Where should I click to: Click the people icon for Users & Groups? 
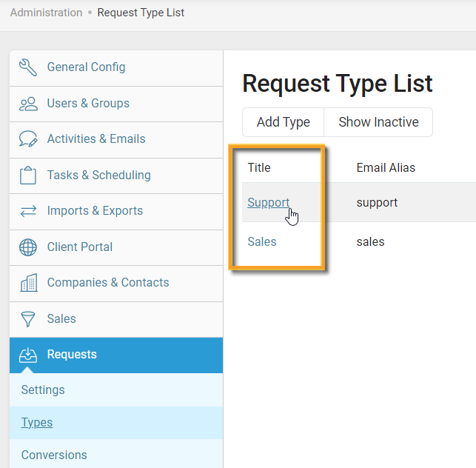[28, 104]
